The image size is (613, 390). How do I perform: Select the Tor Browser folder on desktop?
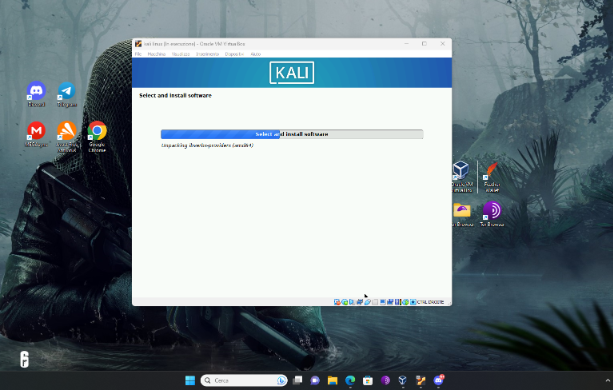point(462,214)
